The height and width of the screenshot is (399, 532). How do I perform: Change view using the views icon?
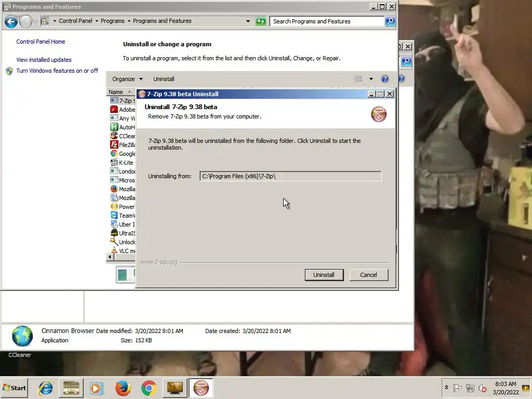pyautogui.click(x=358, y=79)
